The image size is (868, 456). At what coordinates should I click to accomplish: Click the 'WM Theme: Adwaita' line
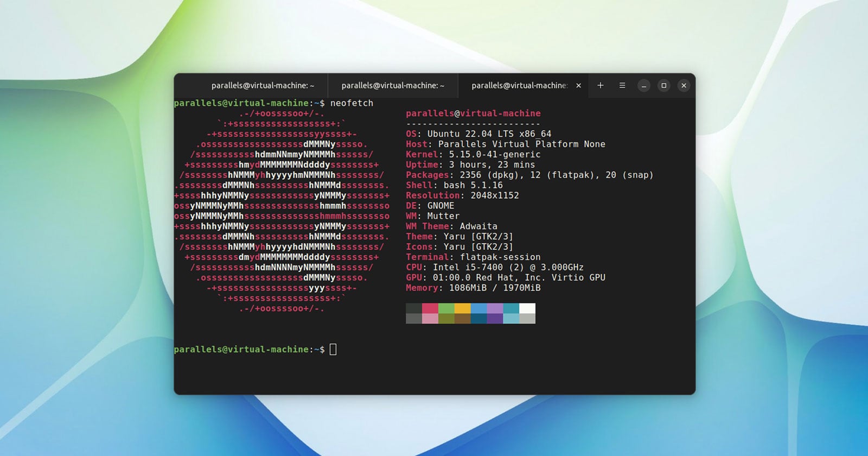[451, 226]
